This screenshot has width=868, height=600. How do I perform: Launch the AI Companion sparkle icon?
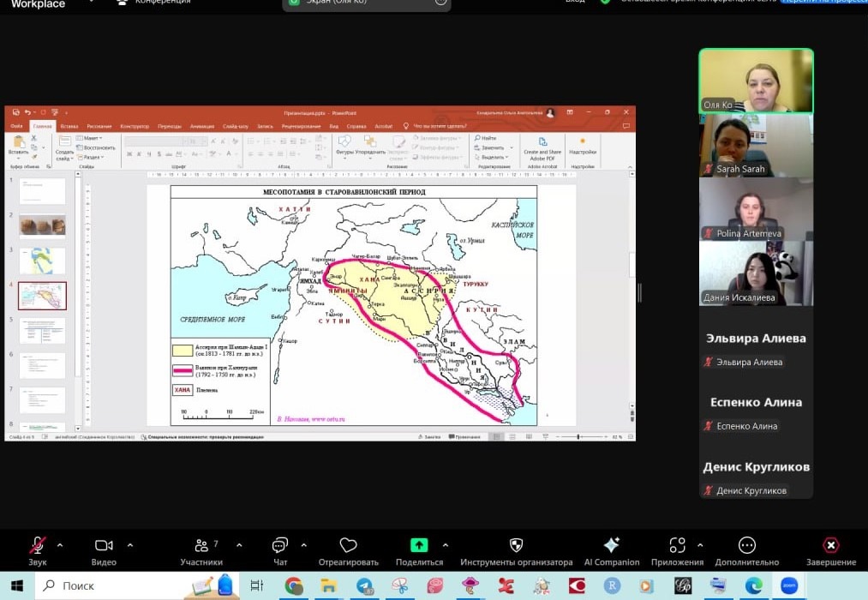coord(612,545)
